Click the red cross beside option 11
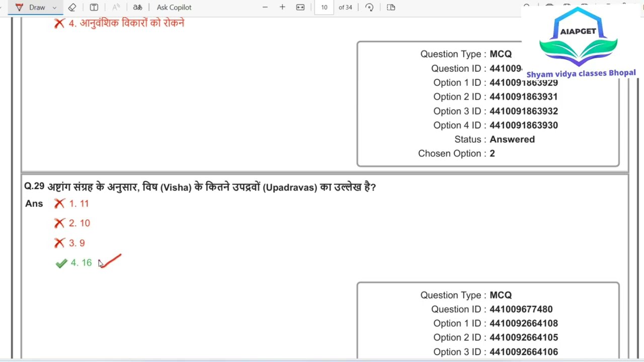Screen dimensions: 644x362 [59, 204]
